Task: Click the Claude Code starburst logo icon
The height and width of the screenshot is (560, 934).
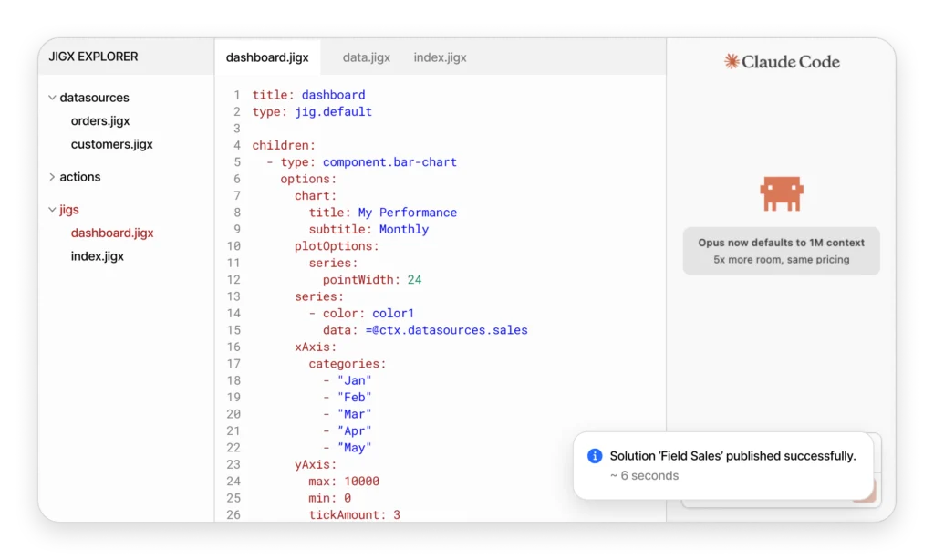Action: (731, 62)
